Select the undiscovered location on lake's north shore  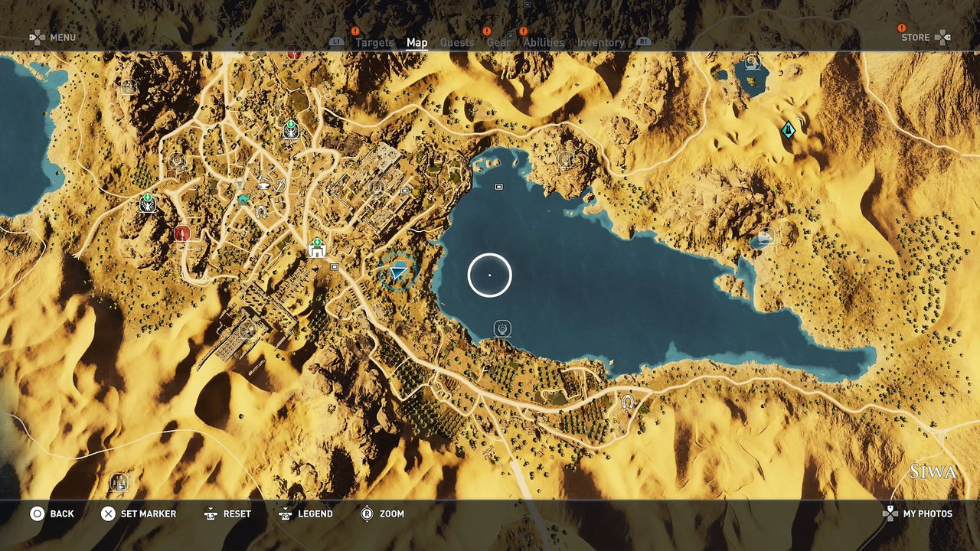[x=566, y=159]
